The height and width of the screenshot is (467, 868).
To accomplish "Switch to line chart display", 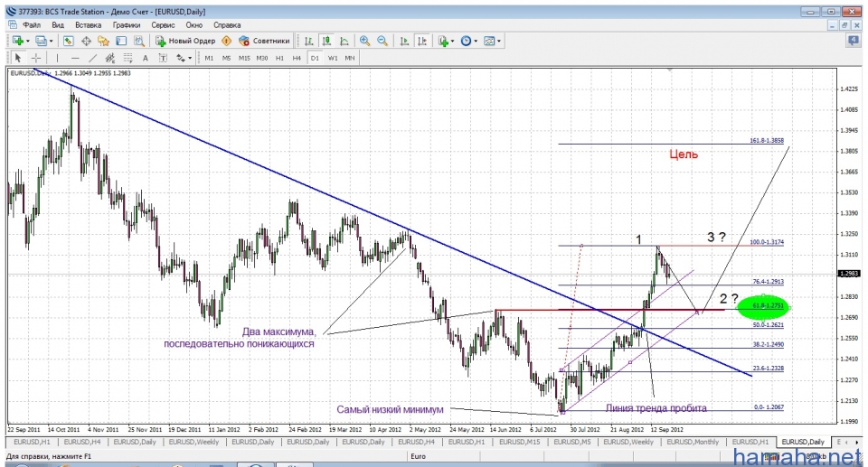I will [344, 41].
